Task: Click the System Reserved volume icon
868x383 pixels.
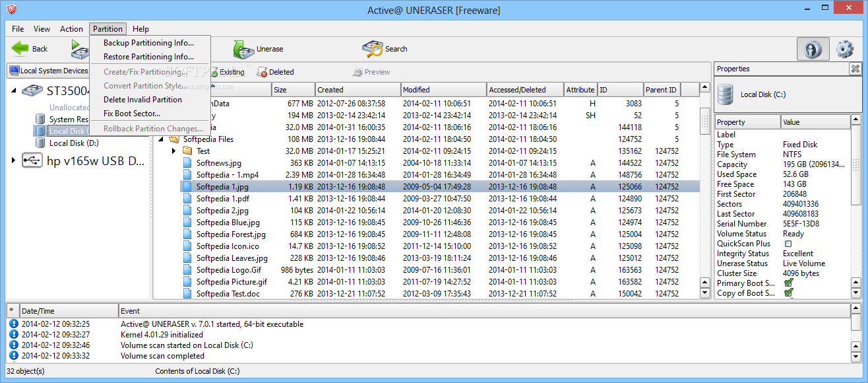Action: (41, 120)
